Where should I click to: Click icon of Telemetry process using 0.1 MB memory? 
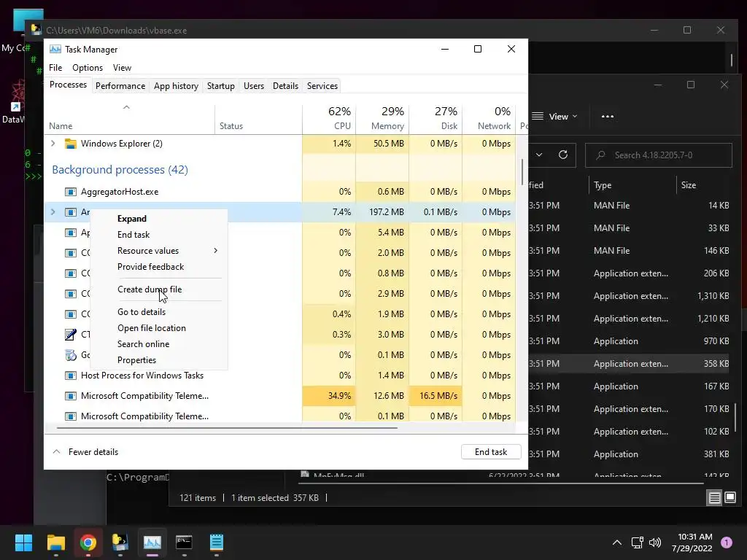click(71, 416)
